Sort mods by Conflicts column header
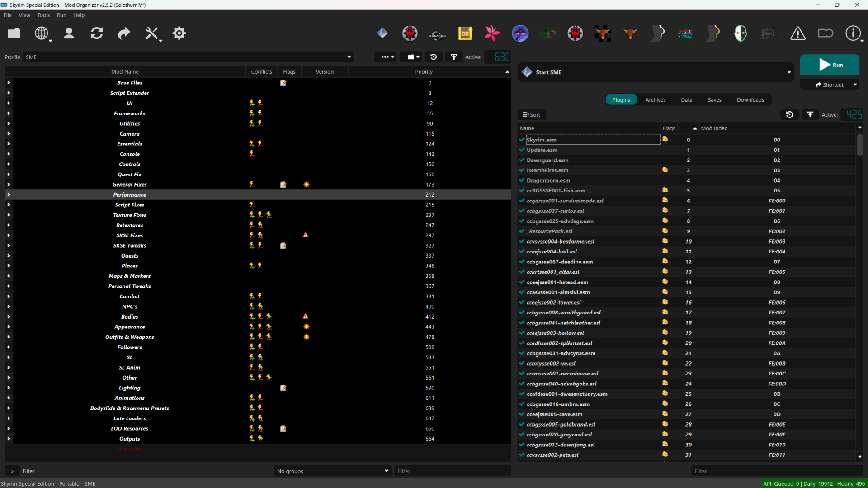The height and width of the screenshot is (488, 868). click(261, 72)
